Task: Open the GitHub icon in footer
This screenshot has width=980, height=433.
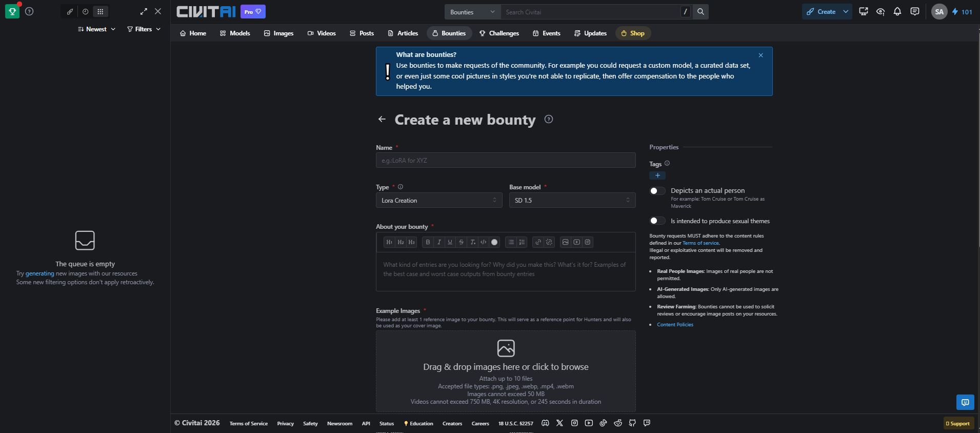Action: 632,423
